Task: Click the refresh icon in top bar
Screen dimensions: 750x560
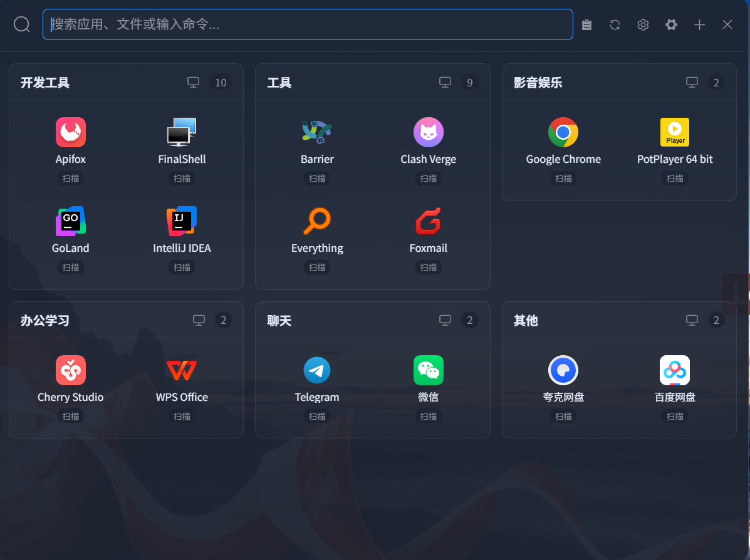Action: coord(615,25)
